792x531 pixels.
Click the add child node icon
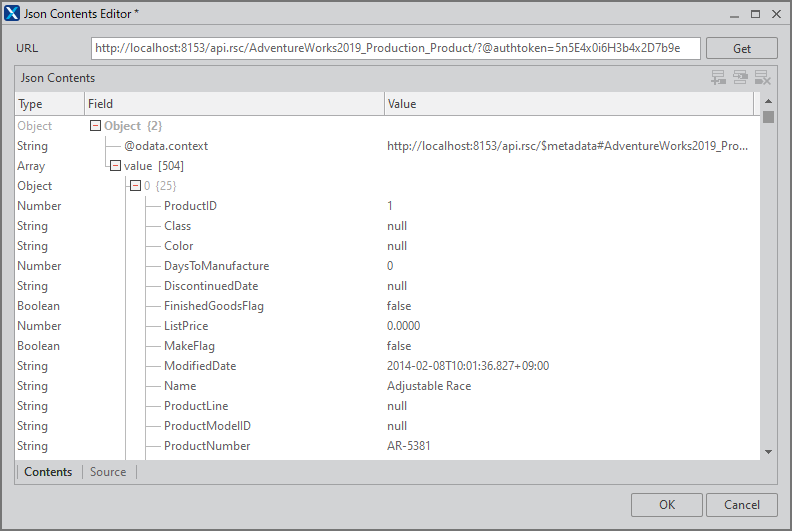pyautogui.click(x=718, y=78)
